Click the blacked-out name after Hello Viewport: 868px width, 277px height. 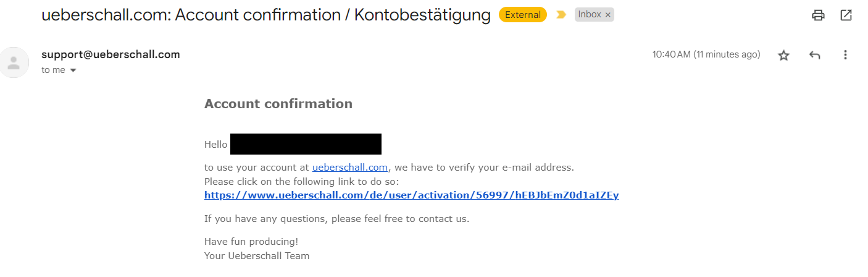click(306, 144)
